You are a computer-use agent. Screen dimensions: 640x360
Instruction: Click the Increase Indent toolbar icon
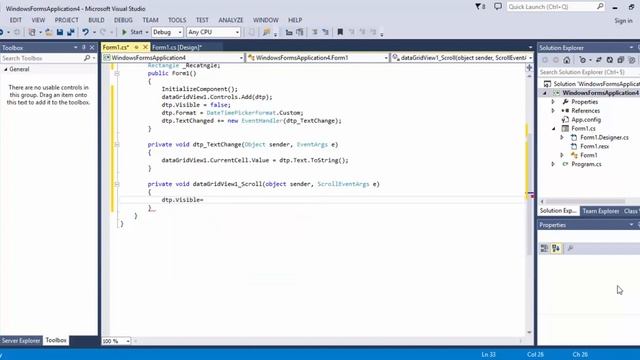325,32
